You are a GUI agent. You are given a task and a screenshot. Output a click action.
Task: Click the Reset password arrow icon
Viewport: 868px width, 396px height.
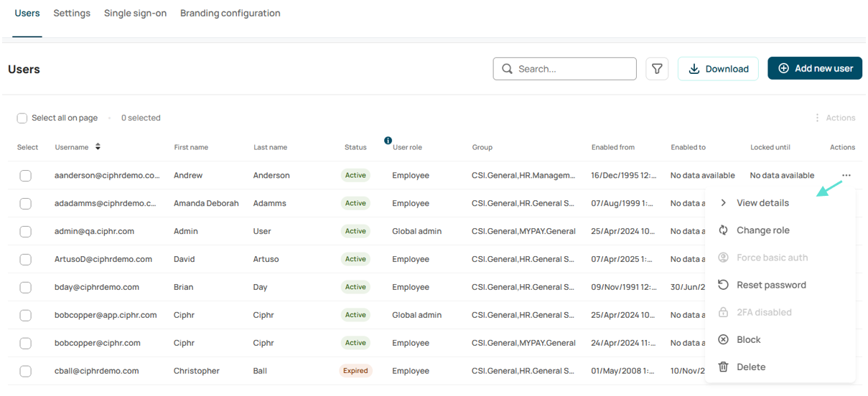click(723, 285)
